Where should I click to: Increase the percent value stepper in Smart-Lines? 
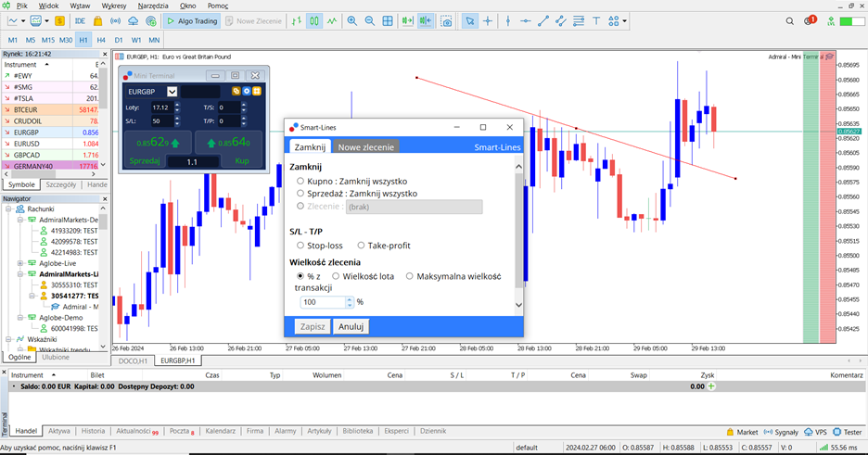click(x=350, y=299)
